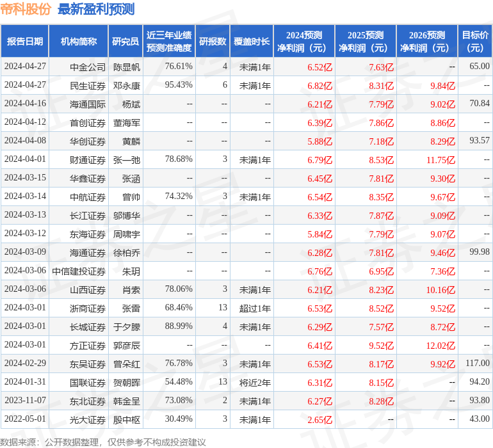The image size is (493, 448).
Task: Click target price 117.00
Action: (478, 363)
